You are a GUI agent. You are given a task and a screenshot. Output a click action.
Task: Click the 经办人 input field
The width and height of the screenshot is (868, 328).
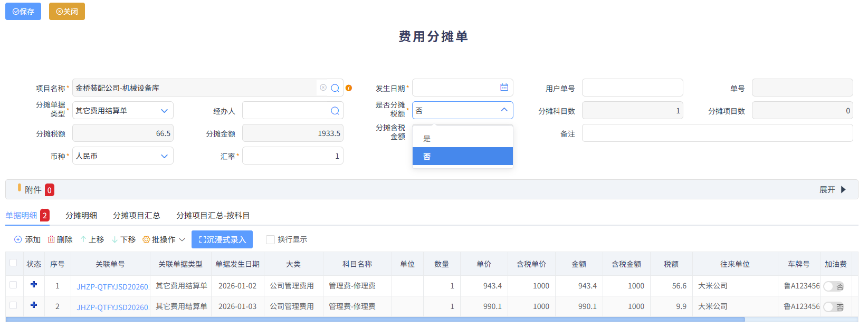click(293, 111)
